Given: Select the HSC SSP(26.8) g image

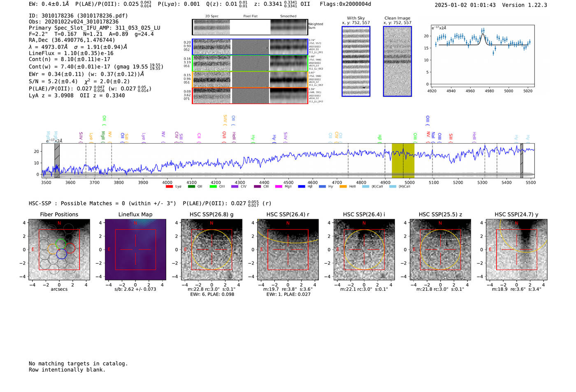Looking at the screenshot, I should pyautogui.click(x=211, y=250).
